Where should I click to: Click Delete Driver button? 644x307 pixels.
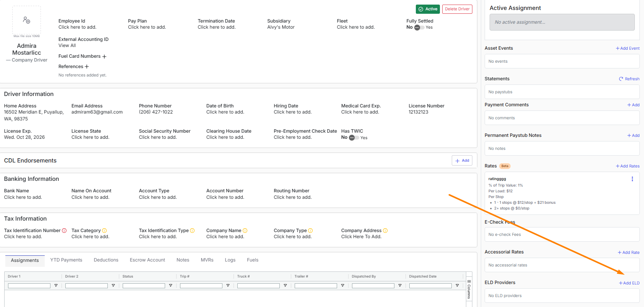[457, 9]
